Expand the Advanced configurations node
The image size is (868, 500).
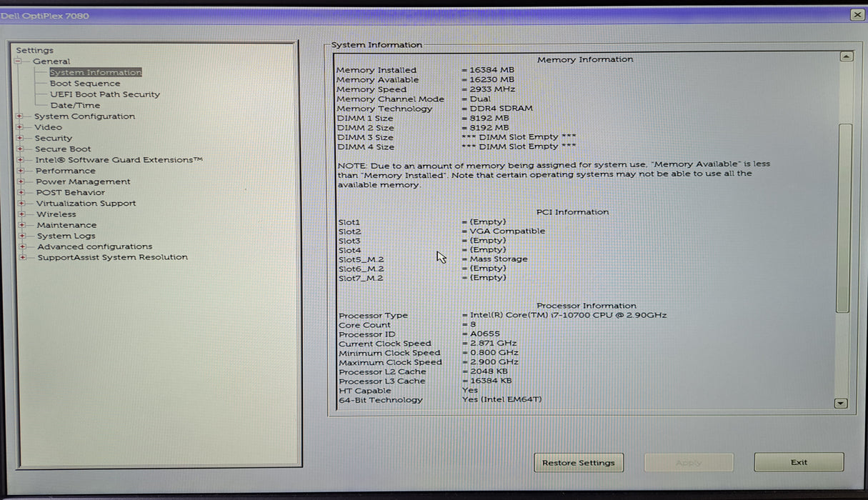[22, 246]
